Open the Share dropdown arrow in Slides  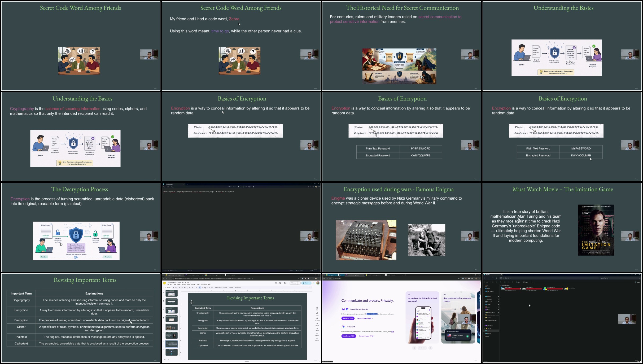(x=310, y=283)
